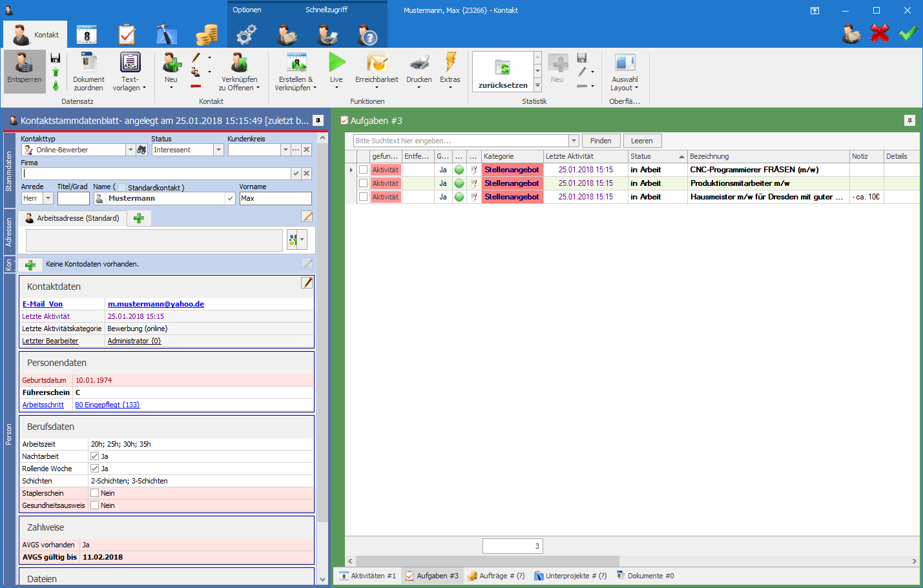Open the calendar ribbon tab icon
923x588 pixels.
coord(87,35)
